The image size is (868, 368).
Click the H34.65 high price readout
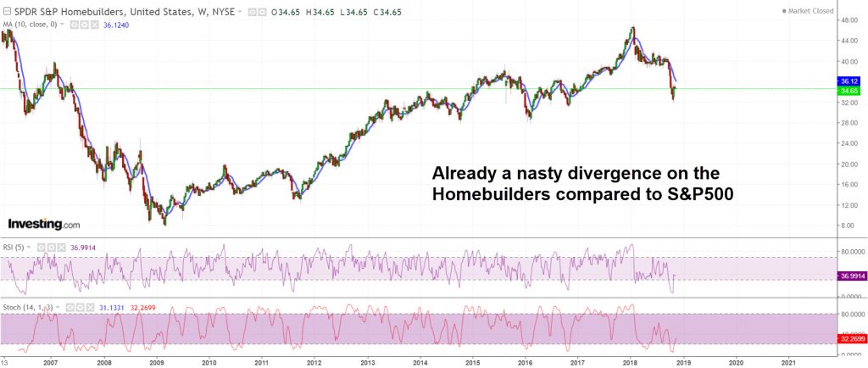pyautogui.click(x=320, y=12)
